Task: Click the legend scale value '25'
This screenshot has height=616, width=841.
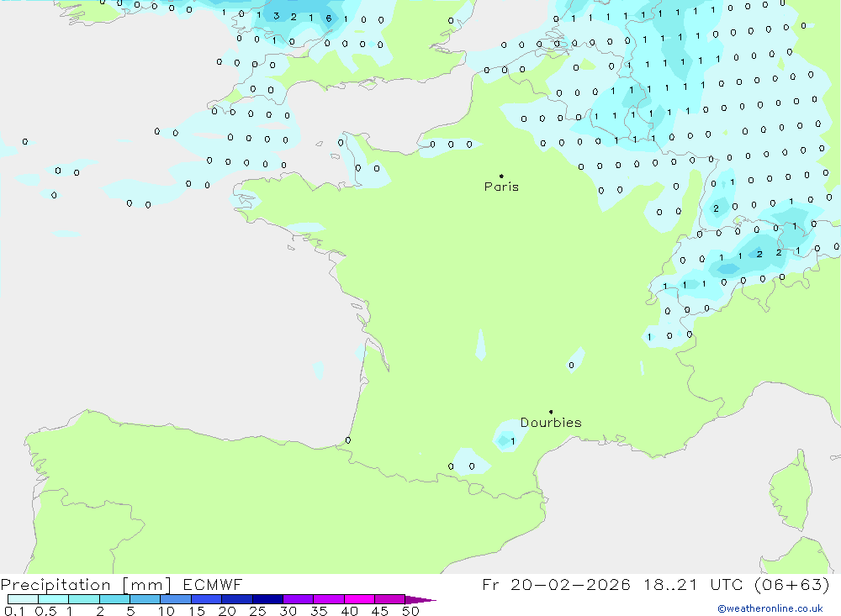Action: click(x=257, y=611)
